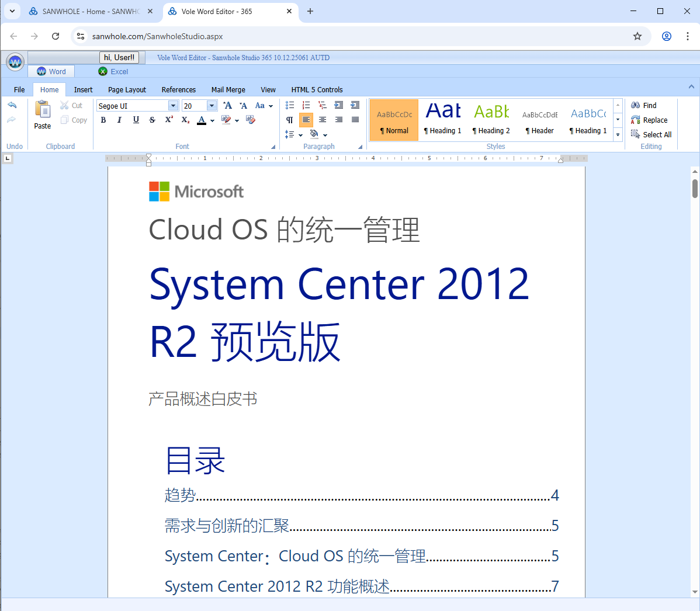The width and height of the screenshot is (700, 611).
Task: Switch to the Insert ribbon tab
Action: pos(83,90)
